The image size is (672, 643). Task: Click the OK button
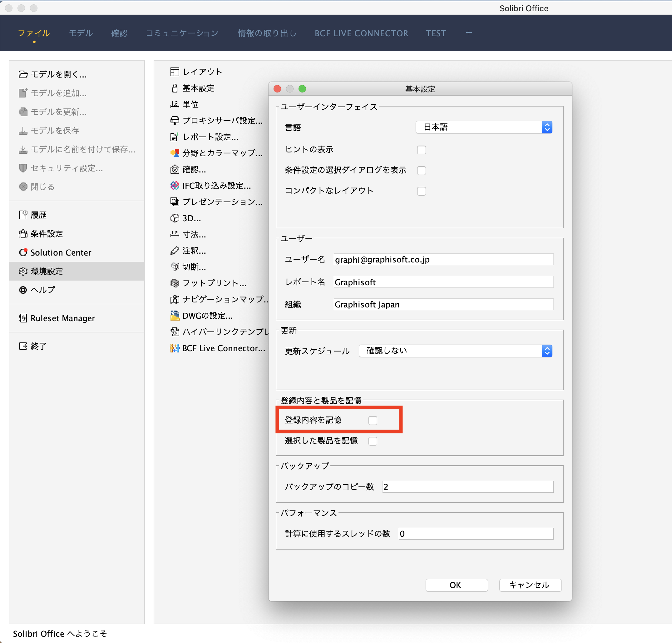pos(456,585)
